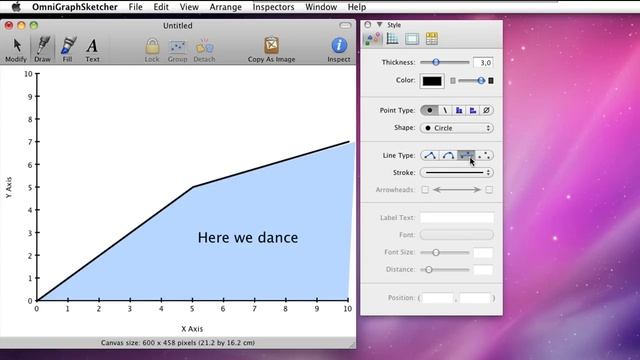The width and height of the screenshot is (640, 360).
Task: Select the best-fit line type
Action: [466, 156]
